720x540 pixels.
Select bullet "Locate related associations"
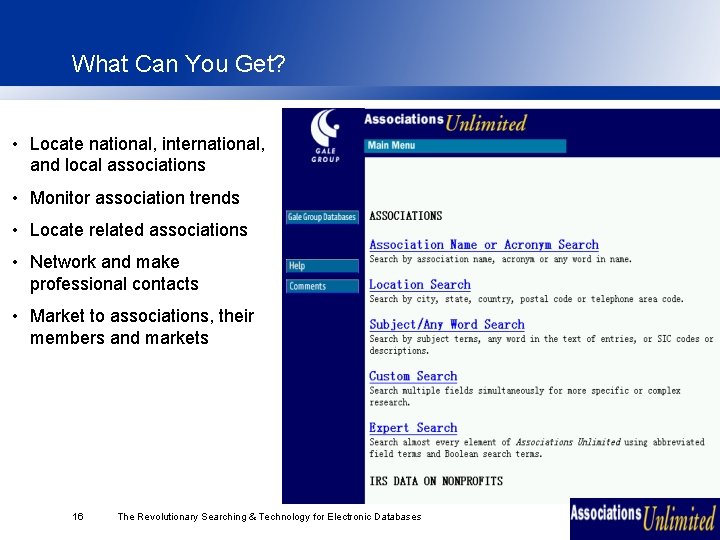coord(139,230)
